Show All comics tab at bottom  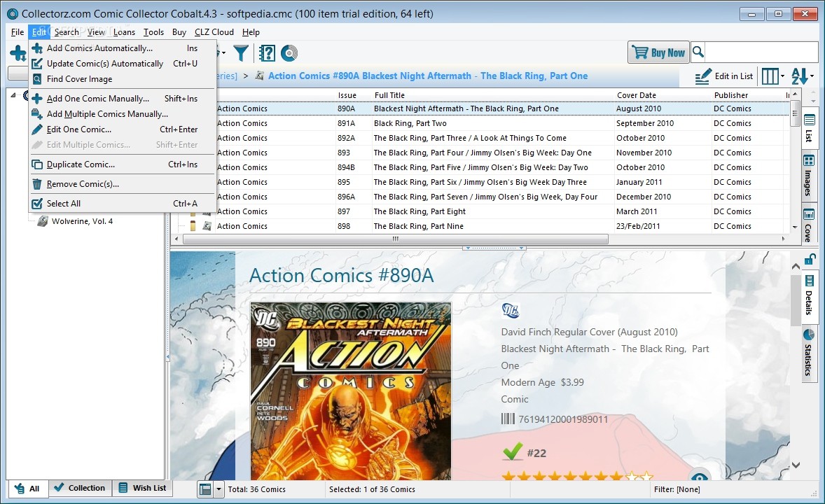[27, 489]
